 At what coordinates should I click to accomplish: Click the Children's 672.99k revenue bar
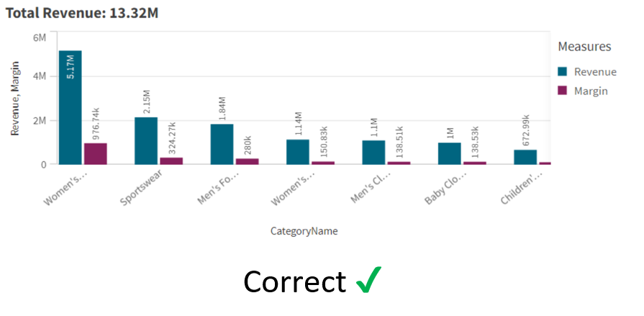[525, 158]
